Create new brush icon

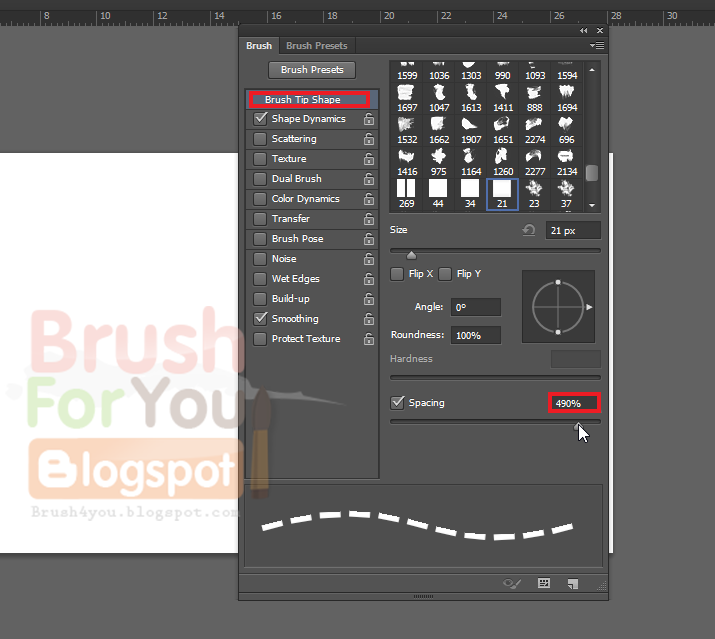[x=573, y=584]
